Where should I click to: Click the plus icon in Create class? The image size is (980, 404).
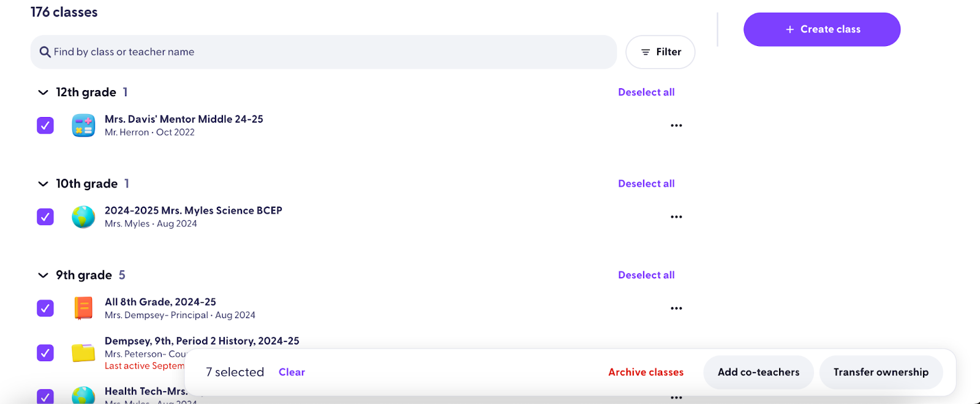click(x=790, y=29)
